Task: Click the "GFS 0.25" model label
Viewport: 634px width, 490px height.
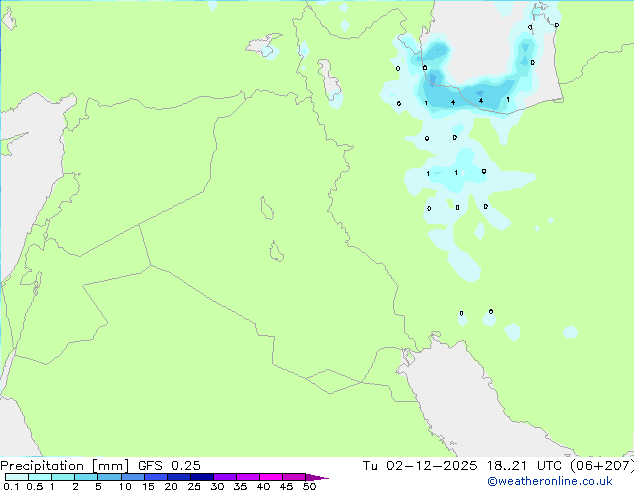Action: click(x=169, y=466)
